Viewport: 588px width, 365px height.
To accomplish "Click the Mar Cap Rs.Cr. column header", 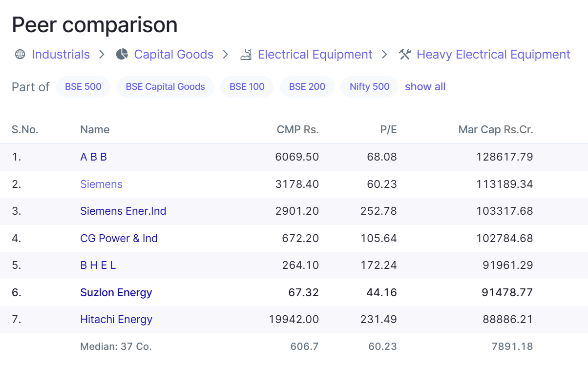I will tap(496, 130).
